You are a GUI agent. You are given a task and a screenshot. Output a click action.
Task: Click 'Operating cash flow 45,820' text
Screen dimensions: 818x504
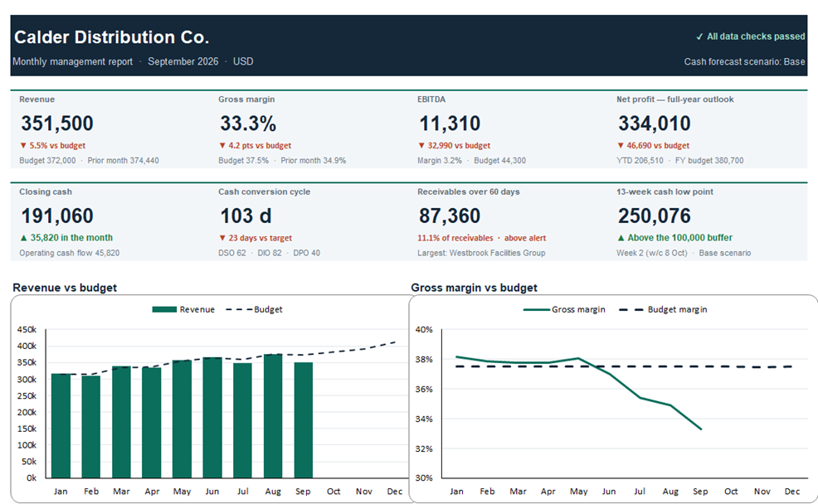pos(70,253)
